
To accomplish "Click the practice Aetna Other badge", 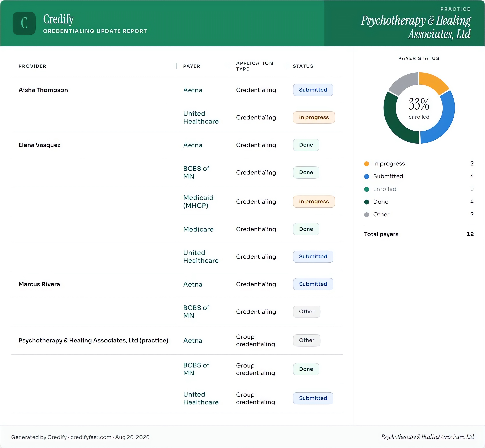I will pyautogui.click(x=307, y=341).
